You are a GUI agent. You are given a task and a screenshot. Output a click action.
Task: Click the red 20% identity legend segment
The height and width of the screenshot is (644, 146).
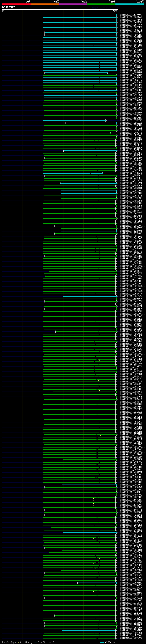[x=16, y=4]
